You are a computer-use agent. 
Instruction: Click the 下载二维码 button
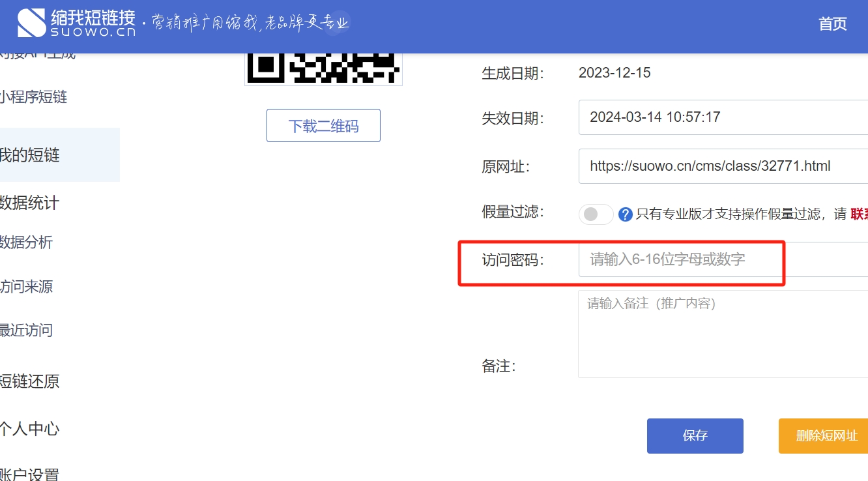click(x=323, y=126)
